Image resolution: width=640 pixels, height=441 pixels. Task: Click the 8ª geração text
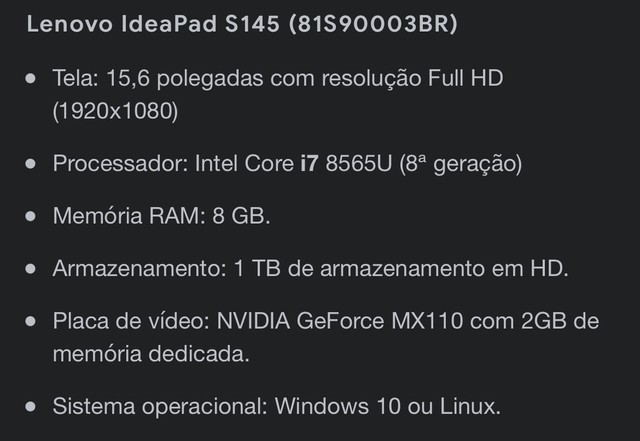click(460, 164)
